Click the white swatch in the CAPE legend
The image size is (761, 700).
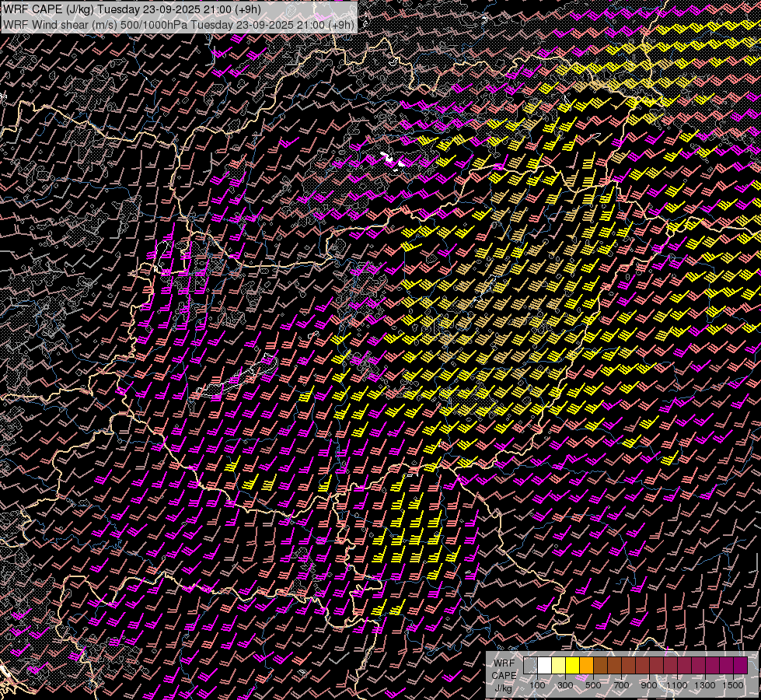pos(545,666)
